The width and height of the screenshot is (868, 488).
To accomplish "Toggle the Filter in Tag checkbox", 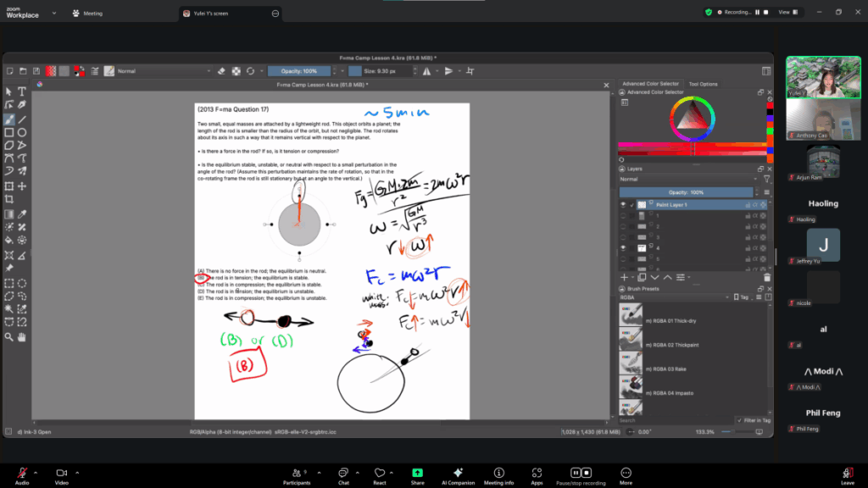I will pyautogui.click(x=739, y=420).
